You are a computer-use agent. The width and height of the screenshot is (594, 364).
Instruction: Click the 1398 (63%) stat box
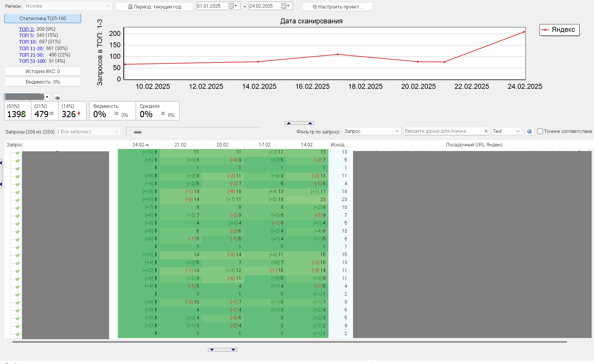(18, 111)
